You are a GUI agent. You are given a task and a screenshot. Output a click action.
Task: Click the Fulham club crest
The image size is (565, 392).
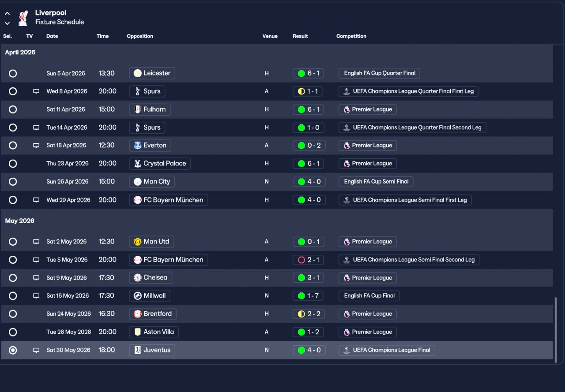[x=138, y=109]
